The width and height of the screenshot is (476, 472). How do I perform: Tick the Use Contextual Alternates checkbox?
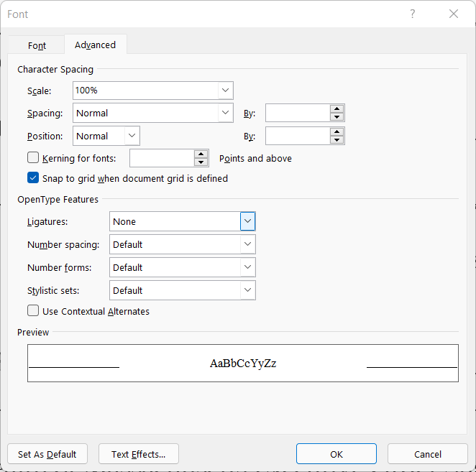[x=33, y=311]
